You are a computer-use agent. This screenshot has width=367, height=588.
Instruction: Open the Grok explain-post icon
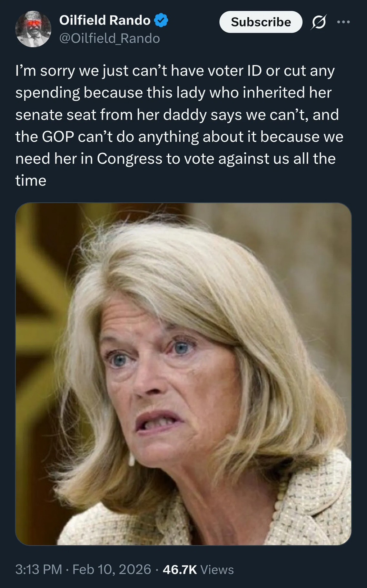click(x=319, y=22)
